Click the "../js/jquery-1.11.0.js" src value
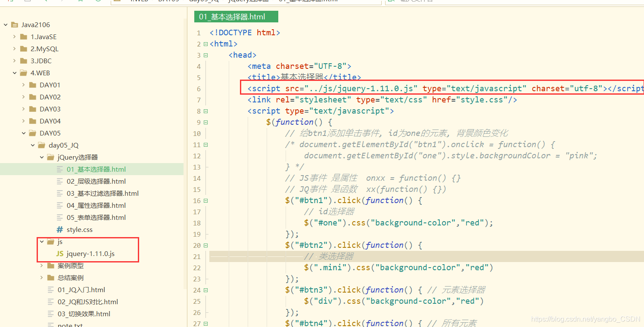 coord(361,89)
